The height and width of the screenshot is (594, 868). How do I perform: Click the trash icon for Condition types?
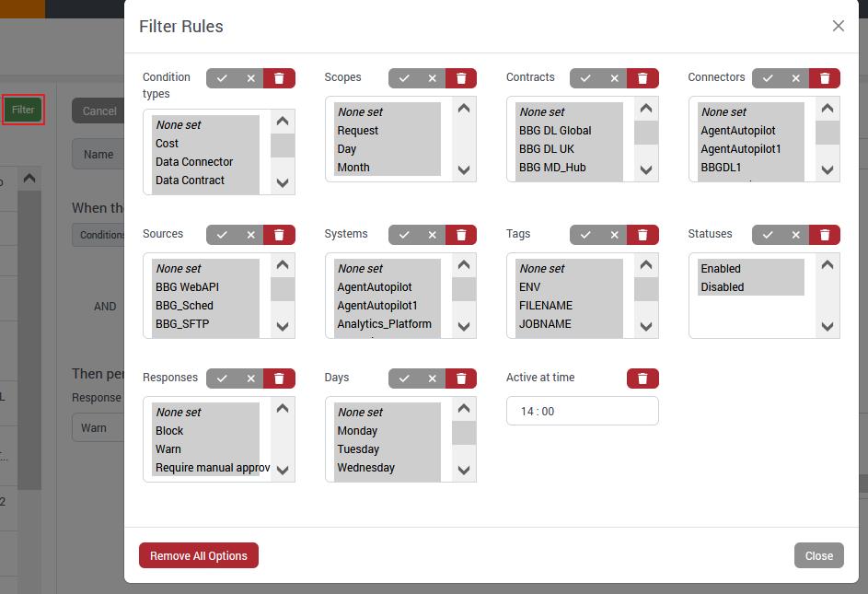(x=279, y=78)
